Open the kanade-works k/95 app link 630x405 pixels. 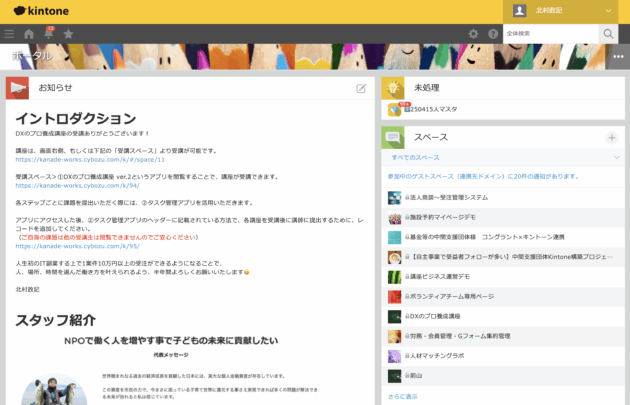click(77, 246)
